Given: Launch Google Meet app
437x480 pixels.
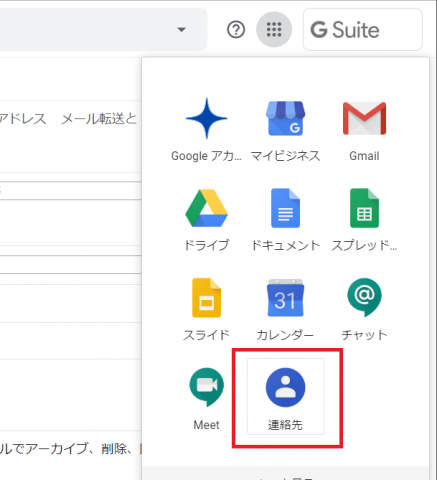Looking at the screenshot, I should (x=206, y=387).
